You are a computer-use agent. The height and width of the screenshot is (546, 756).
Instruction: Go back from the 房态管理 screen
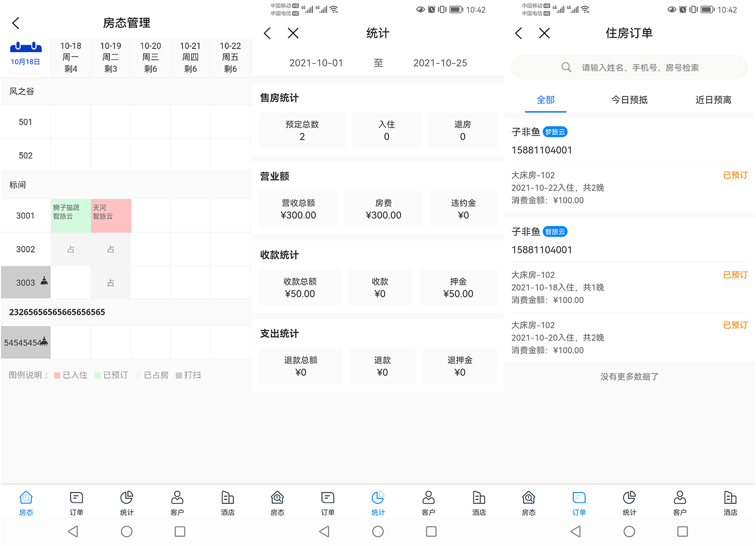point(16,23)
